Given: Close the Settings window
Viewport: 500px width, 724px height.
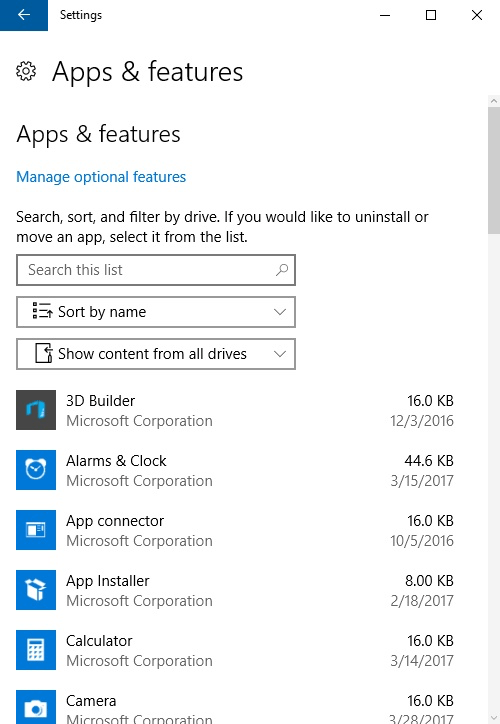Looking at the screenshot, I should coord(477,15).
